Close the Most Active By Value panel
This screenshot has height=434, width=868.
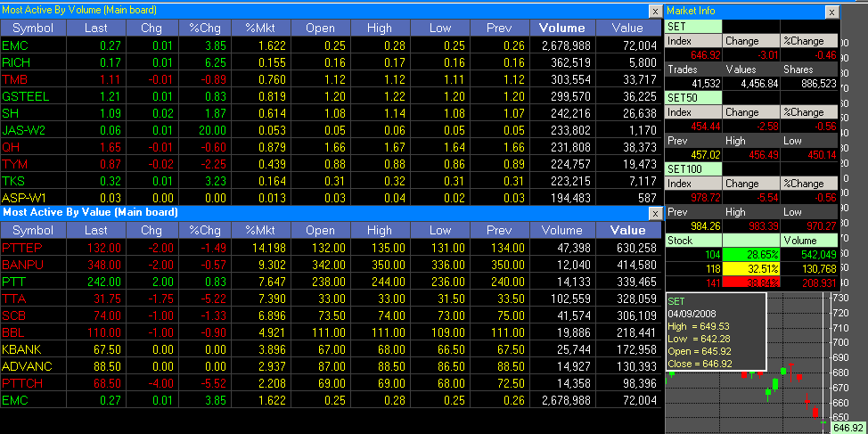[x=655, y=213]
